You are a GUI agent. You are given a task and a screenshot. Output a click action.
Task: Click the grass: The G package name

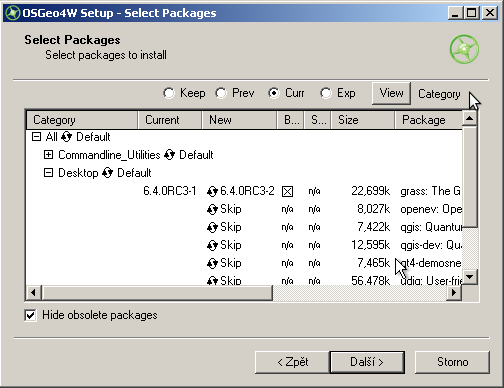(431, 191)
